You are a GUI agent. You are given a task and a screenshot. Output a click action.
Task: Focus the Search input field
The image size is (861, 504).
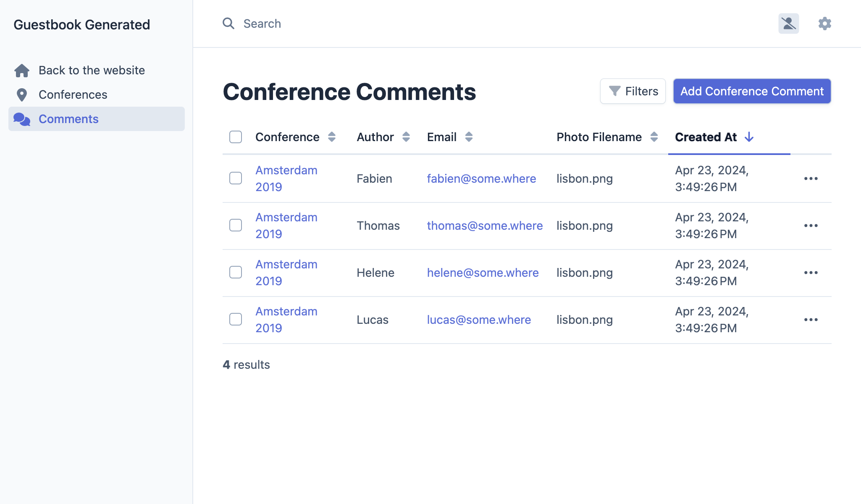point(378,24)
